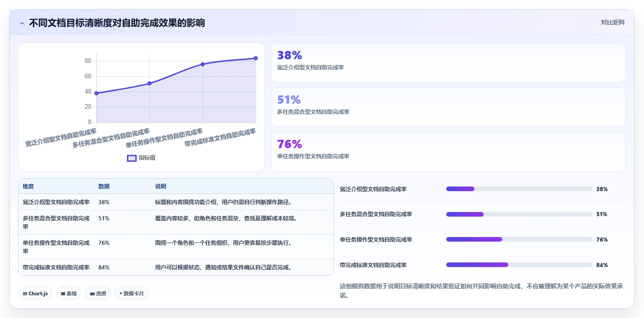This screenshot has height=318, width=644.
Task: Click progress label 宽泛介绍型文档自助完成率
Action: pyautogui.click(x=373, y=189)
